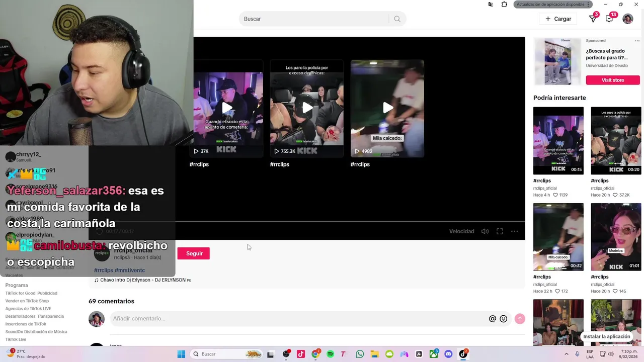Open the Universidad de Deusto ad image
The width and height of the screenshot is (644, 362).
[x=558, y=62]
